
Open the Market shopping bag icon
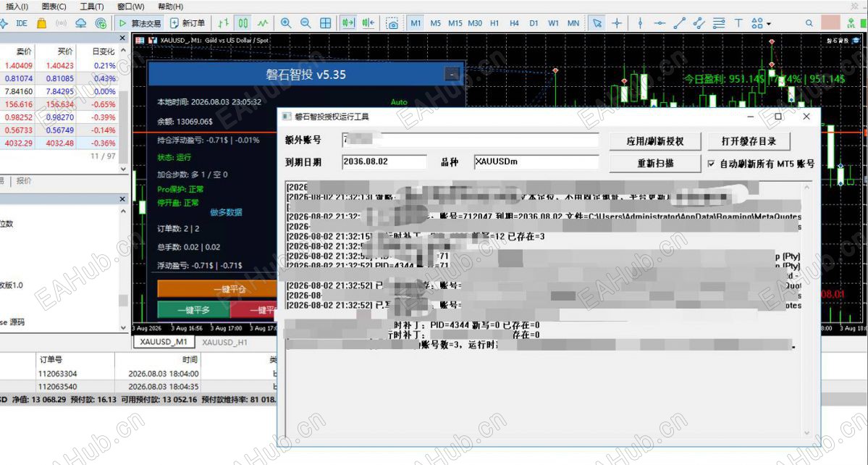[41, 23]
